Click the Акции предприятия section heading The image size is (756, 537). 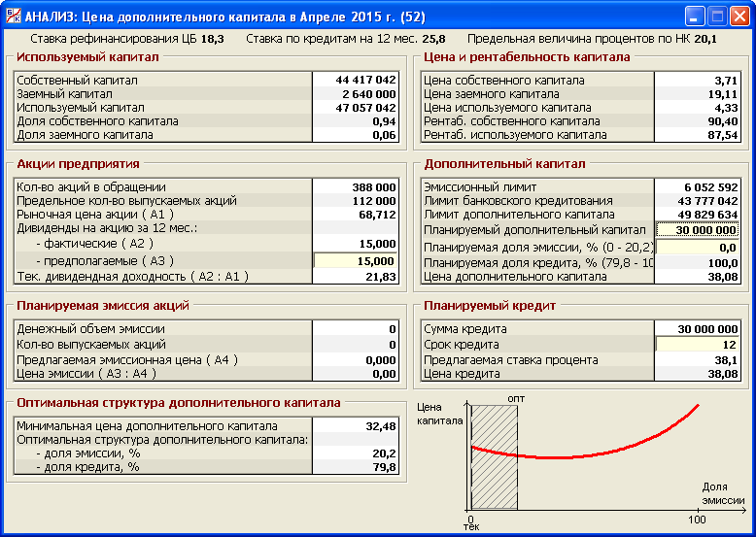point(78,164)
